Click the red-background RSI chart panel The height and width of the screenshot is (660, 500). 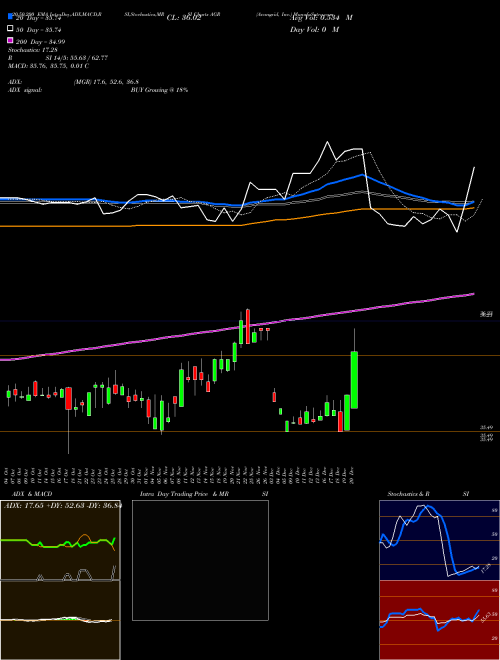(439, 620)
